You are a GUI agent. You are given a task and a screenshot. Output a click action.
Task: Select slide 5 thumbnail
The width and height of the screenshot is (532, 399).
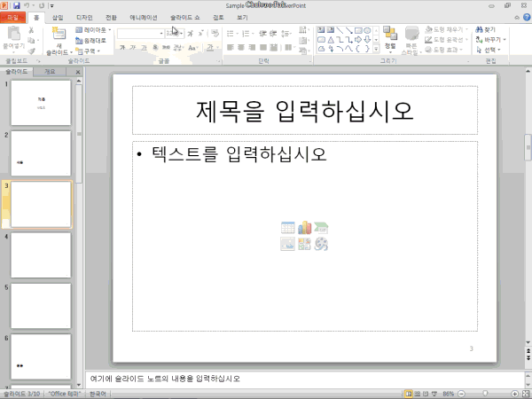click(41, 306)
